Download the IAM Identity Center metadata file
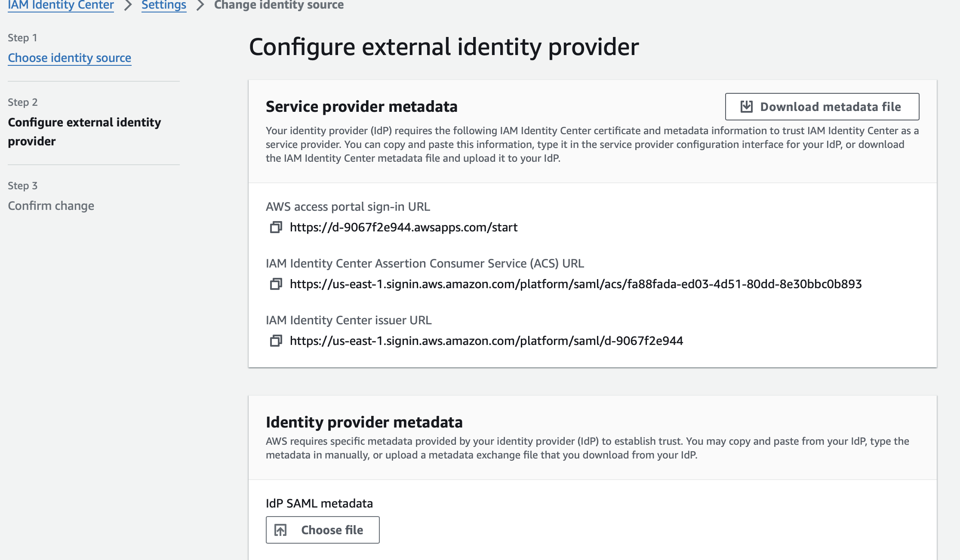 (822, 107)
